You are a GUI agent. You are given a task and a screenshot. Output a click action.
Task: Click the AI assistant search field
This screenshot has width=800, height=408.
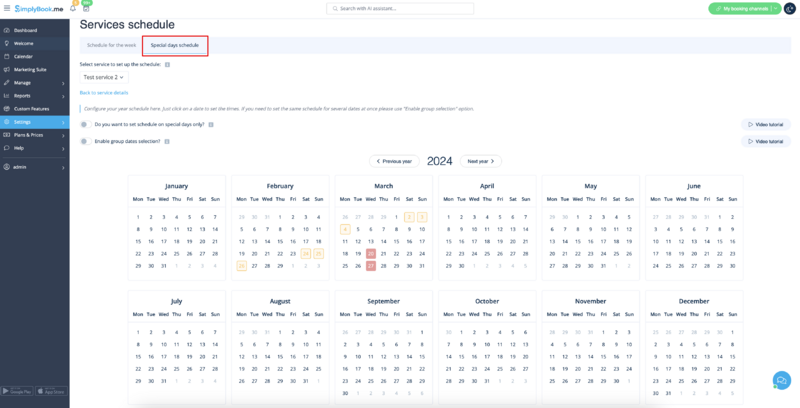point(400,9)
